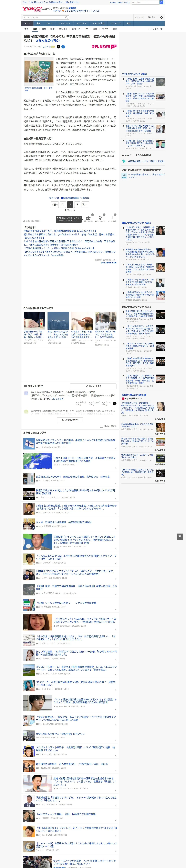This screenshot has width=186, height=868.
Task: Click the ログイン link
Action: tap(57, 11)
